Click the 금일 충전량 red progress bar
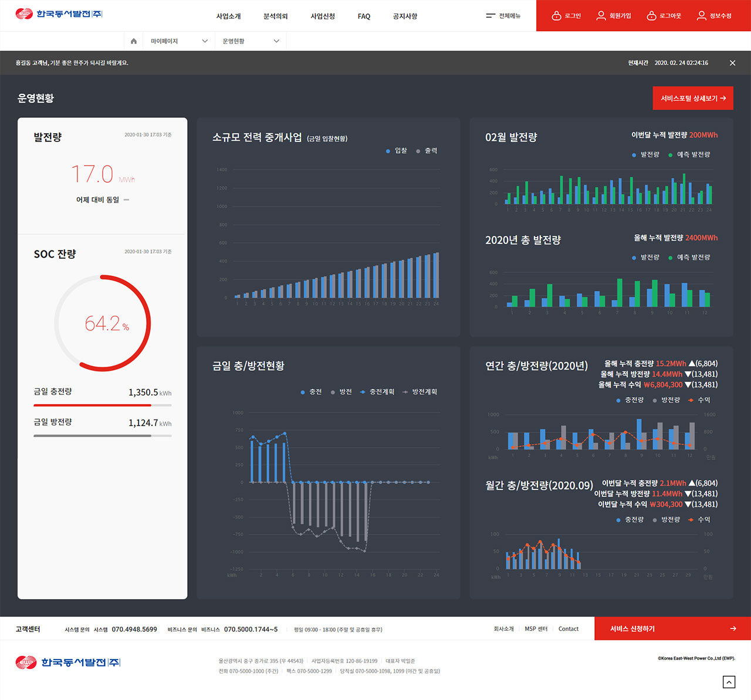 point(92,405)
